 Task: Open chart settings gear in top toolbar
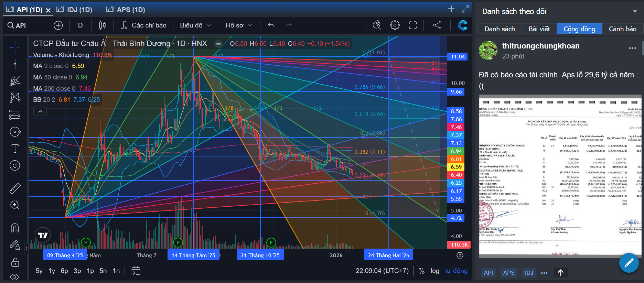pos(395,25)
